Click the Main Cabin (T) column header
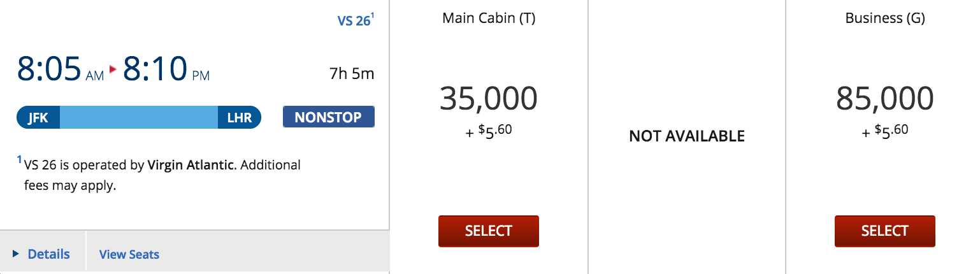Screen dimensions: 980x274 (489, 18)
